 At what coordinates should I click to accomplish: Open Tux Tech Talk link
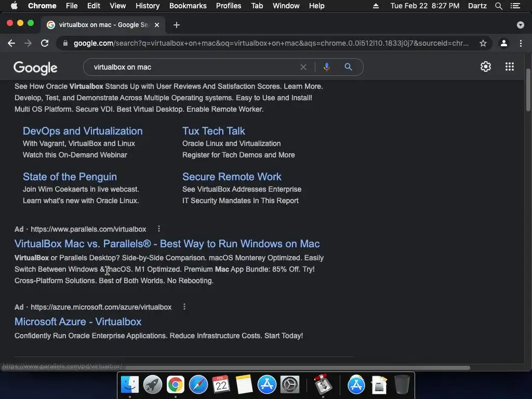pyautogui.click(x=214, y=131)
